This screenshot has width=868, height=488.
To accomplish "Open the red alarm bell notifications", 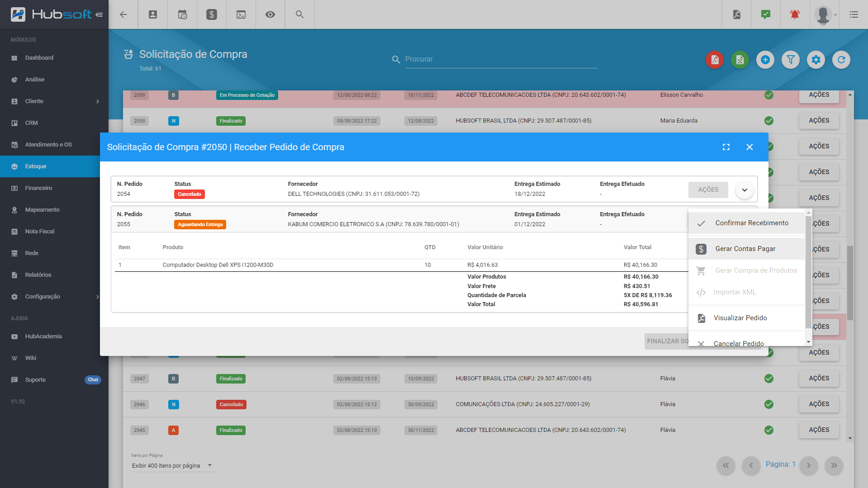I will [795, 14].
